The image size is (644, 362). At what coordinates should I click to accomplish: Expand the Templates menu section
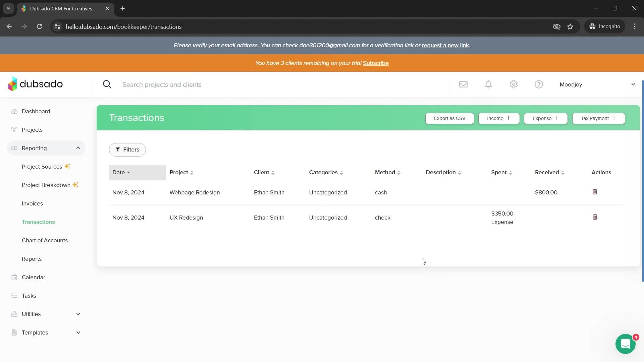[x=78, y=333]
